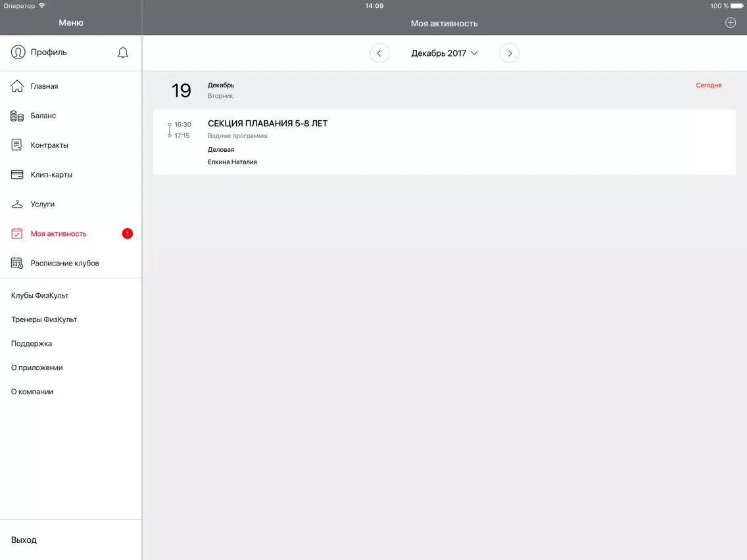Tap the Контракты document icon
The width and height of the screenshot is (747, 560).
[17, 145]
